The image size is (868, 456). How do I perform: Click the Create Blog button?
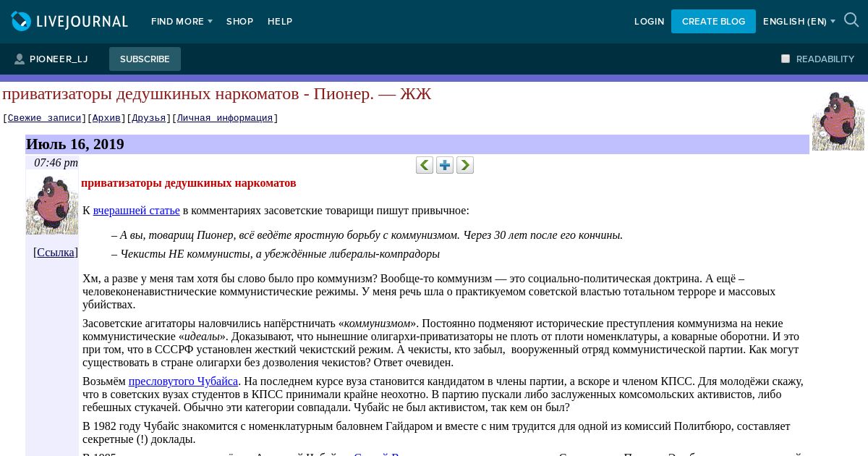(x=713, y=22)
